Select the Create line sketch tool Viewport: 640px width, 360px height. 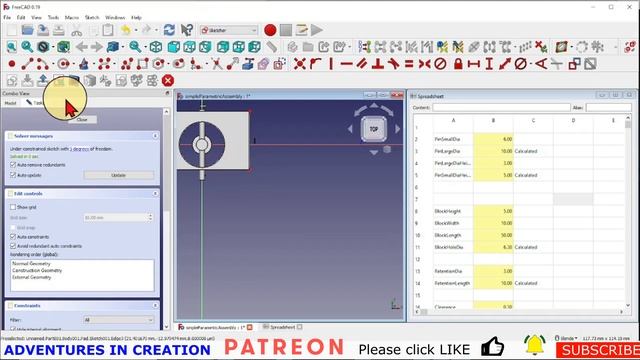(x=27, y=64)
